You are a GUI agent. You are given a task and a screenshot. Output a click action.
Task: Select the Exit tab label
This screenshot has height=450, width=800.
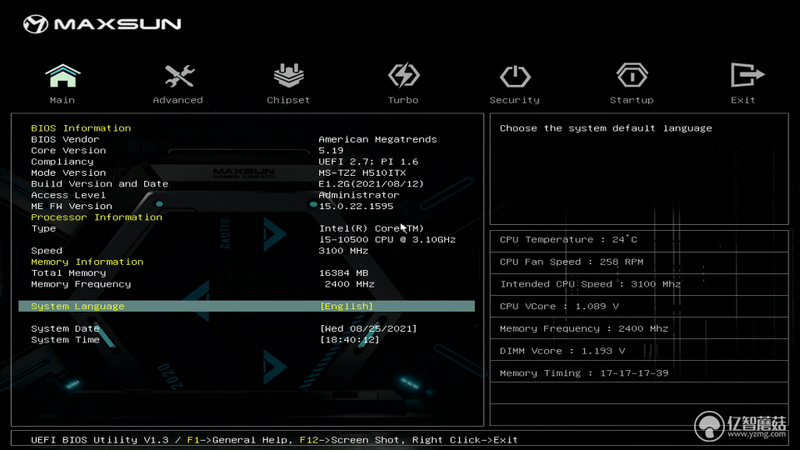point(743,100)
